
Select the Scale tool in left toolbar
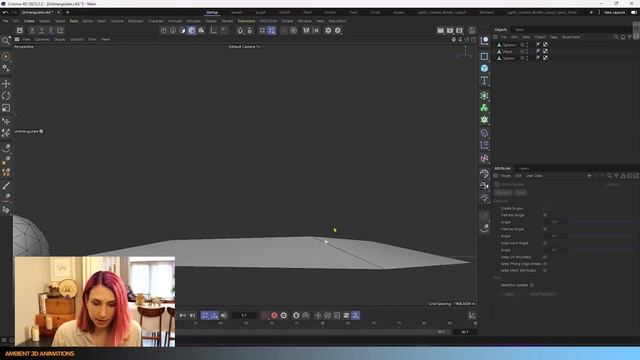pyautogui.click(x=6, y=108)
